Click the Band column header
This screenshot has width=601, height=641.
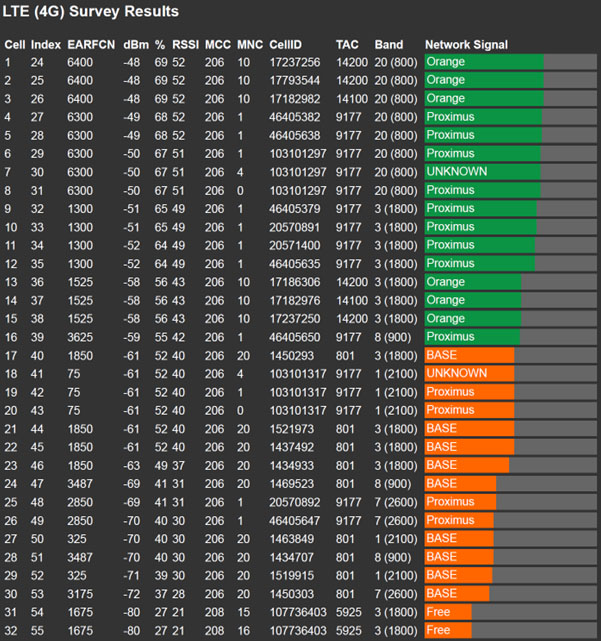click(389, 45)
